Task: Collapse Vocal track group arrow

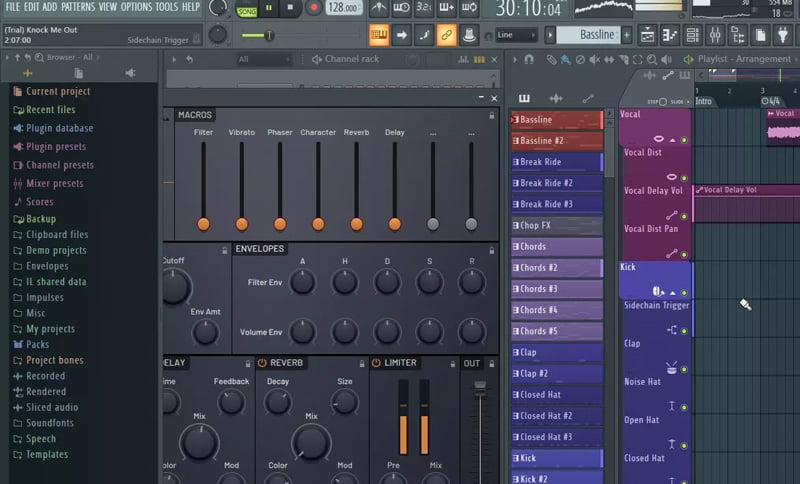Action: 673,140
